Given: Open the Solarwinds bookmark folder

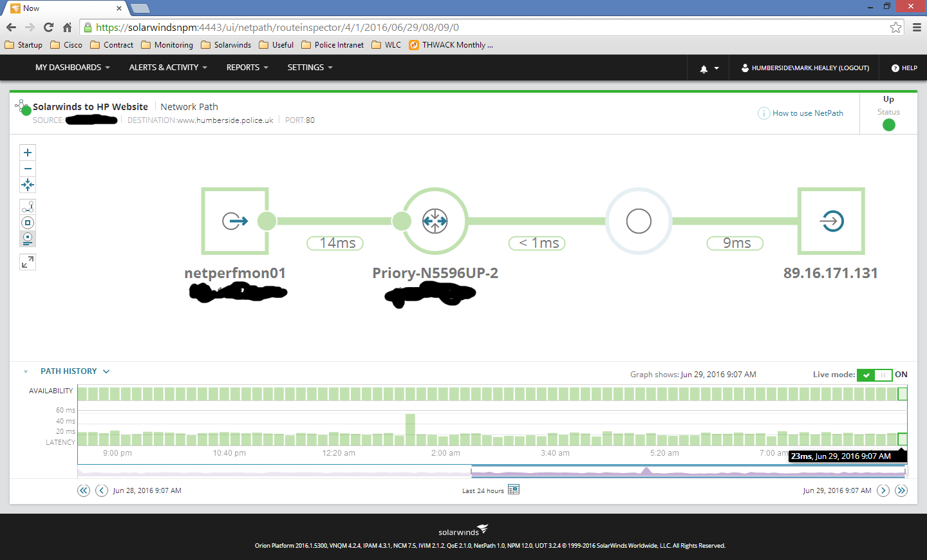Looking at the screenshot, I should click(226, 45).
